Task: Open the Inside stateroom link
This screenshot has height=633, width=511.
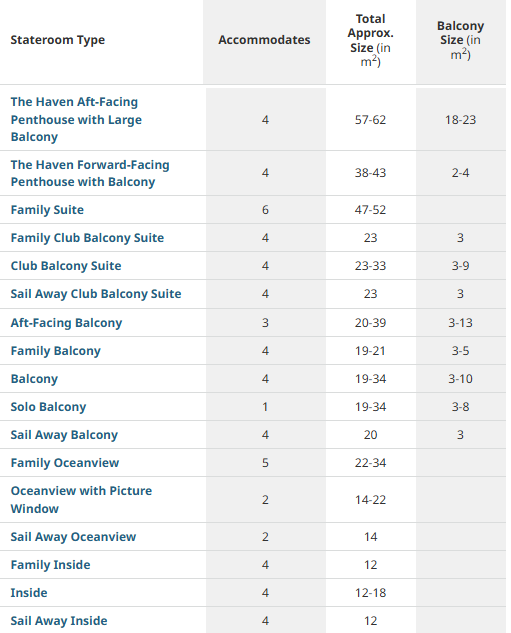Action: pos(29,593)
